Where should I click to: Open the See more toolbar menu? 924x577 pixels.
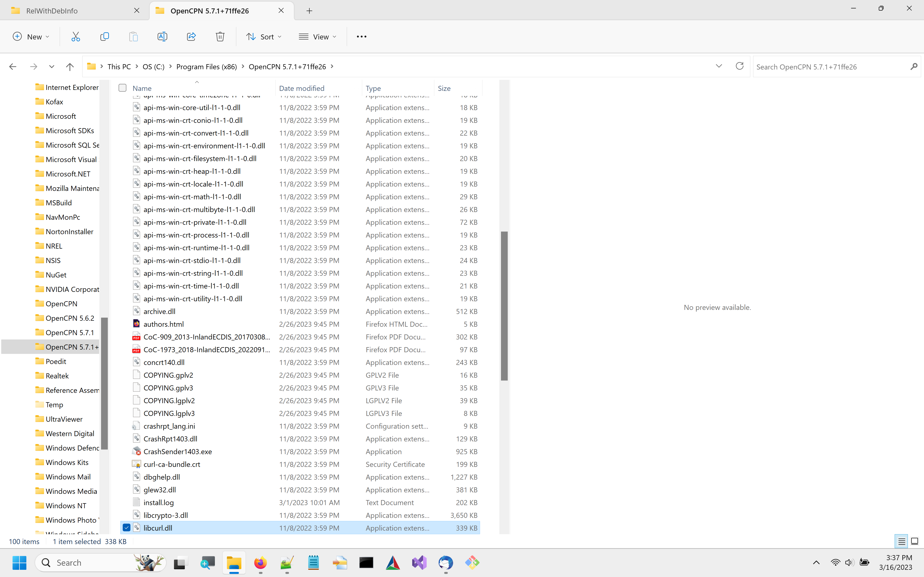(361, 36)
